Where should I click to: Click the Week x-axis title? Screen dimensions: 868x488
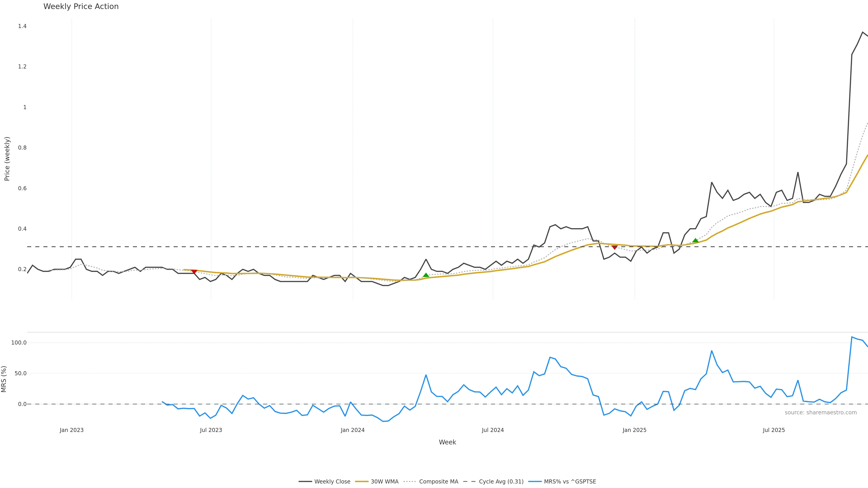tap(447, 442)
